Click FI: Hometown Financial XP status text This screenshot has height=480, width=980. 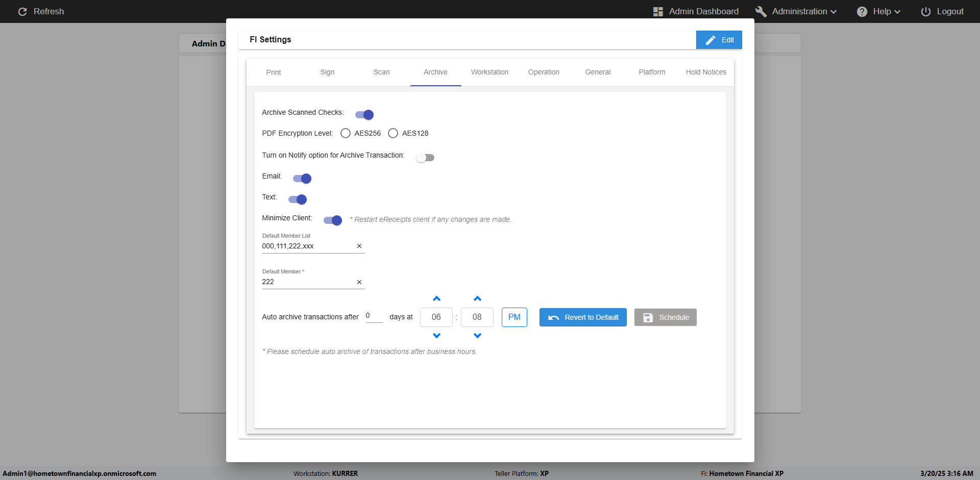[742, 474]
